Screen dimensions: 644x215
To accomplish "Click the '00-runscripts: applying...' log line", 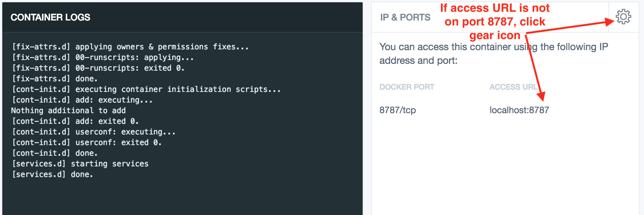I will (103, 57).
